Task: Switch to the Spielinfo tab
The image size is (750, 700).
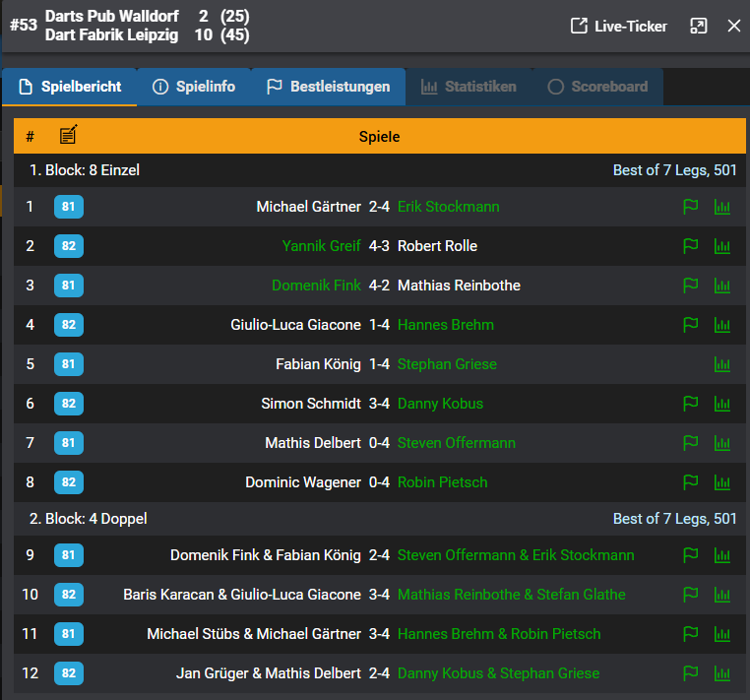Action: pyautogui.click(x=194, y=87)
